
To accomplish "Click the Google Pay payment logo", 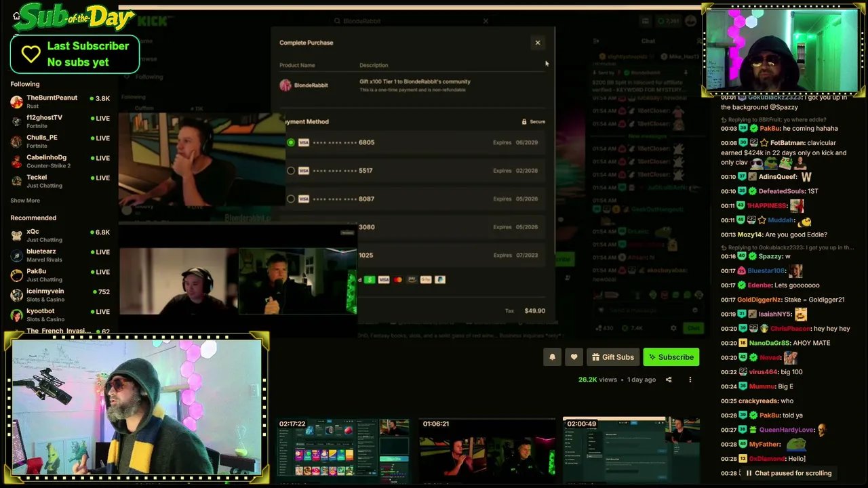I will pos(426,279).
